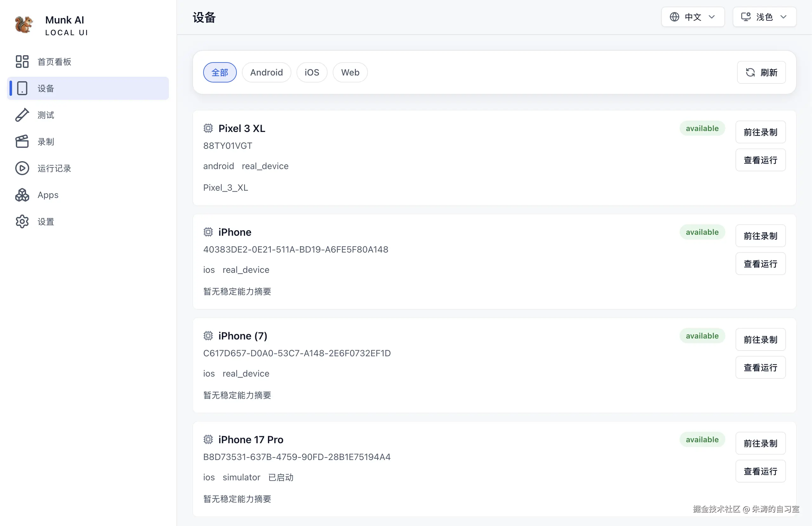Click 前往录制 for iPhone (7)

click(761, 339)
